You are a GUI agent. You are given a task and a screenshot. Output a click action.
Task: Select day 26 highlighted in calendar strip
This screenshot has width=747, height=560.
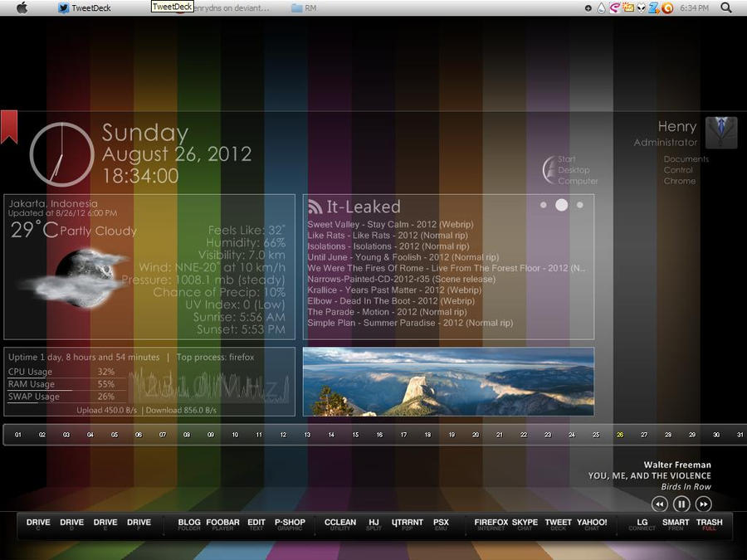(x=620, y=435)
